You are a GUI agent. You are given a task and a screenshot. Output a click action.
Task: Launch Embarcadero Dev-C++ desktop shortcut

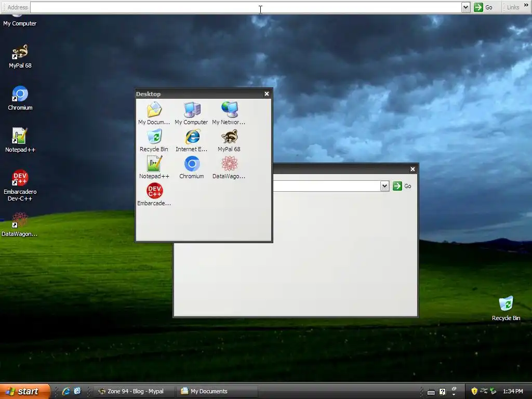click(20, 185)
